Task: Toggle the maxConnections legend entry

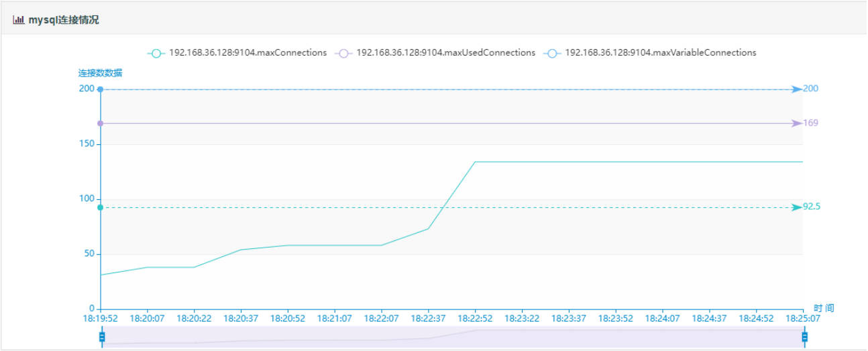Action: click(x=237, y=52)
